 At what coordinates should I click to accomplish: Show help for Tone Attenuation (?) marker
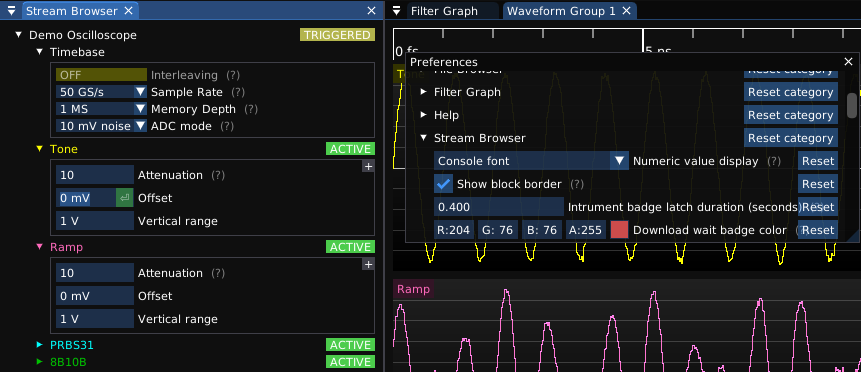coord(218,175)
